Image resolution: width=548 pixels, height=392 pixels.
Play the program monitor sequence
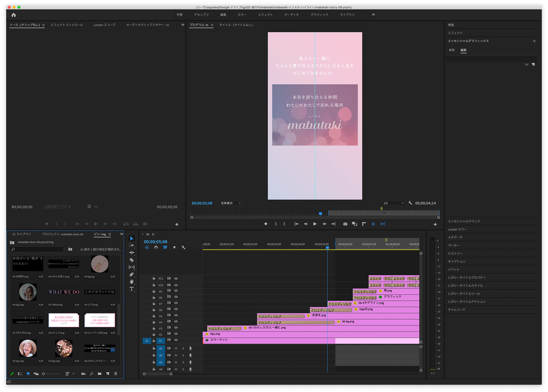click(x=315, y=224)
